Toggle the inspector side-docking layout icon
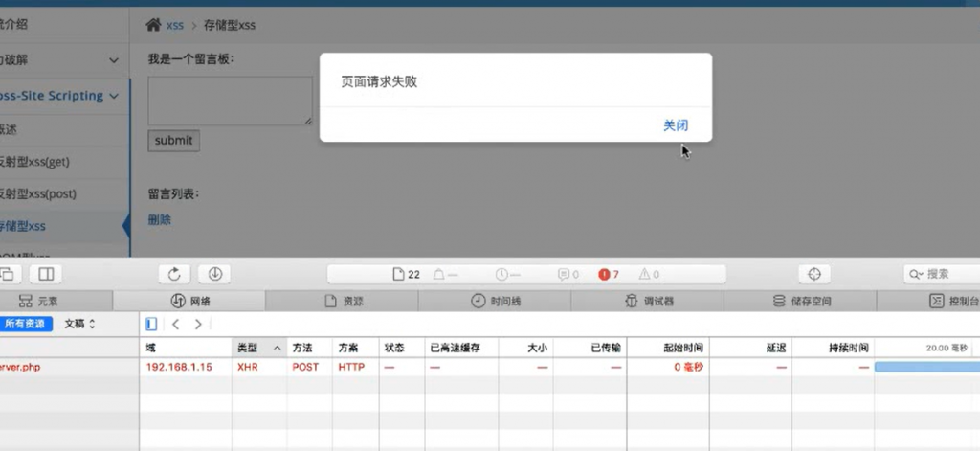Image resolution: width=980 pixels, height=451 pixels. point(46,274)
